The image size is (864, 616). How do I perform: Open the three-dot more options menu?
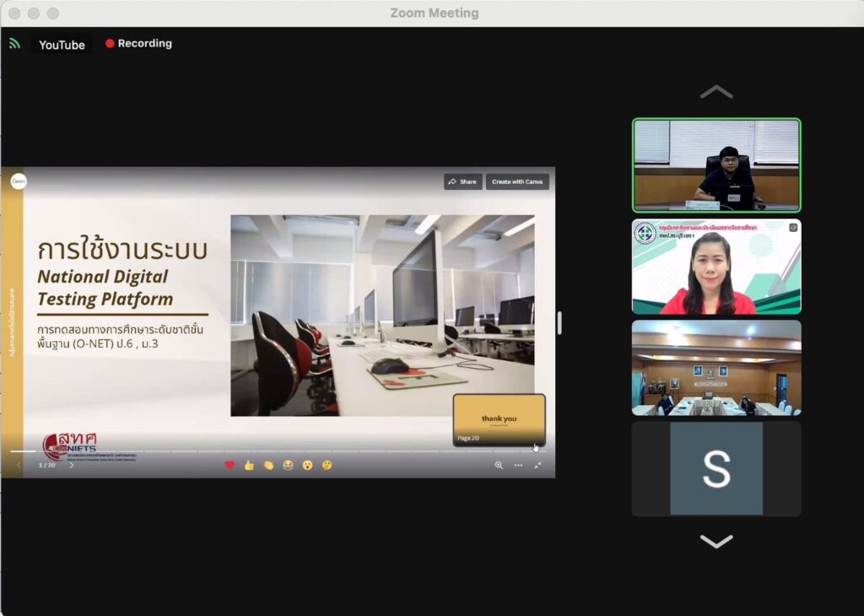click(x=518, y=465)
